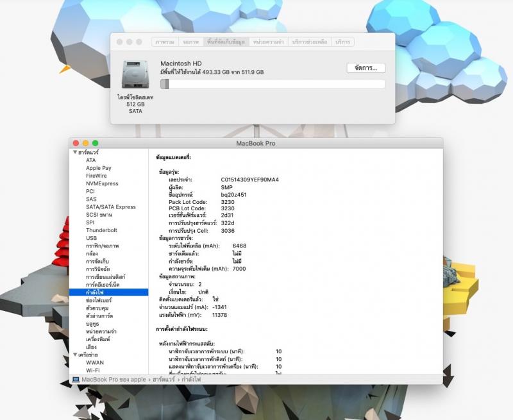Click 'Macintosh HD' volume name text
Image resolution: width=513 pixels, height=420 pixels.
[181, 63]
